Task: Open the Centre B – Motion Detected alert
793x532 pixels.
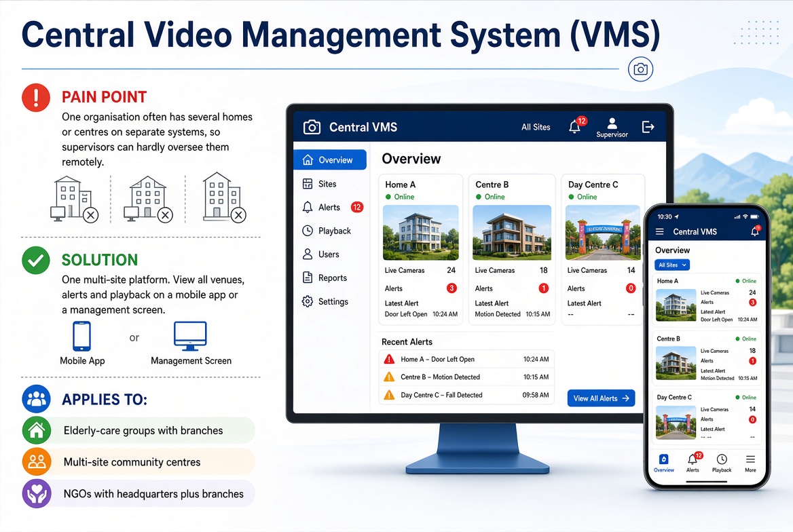Action: click(x=466, y=377)
